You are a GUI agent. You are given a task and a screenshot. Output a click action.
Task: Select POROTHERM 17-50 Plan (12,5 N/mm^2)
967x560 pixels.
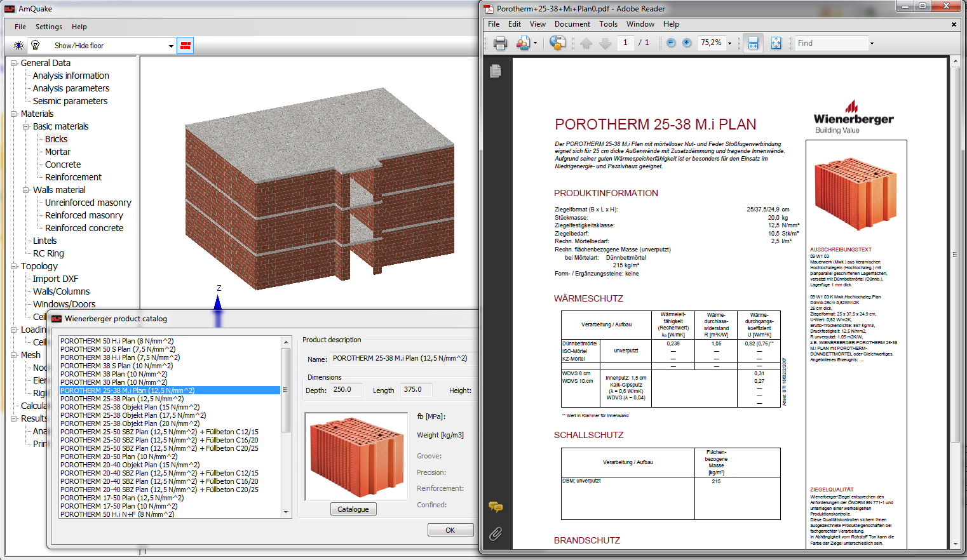pos(121,498)
